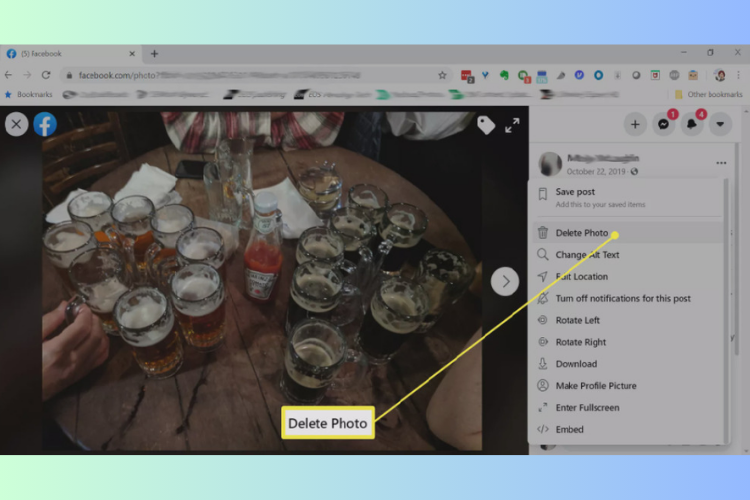This screenshot has height=500, width=750.
Task: Choose Make Profile Picture
Action: pos(627,386)
